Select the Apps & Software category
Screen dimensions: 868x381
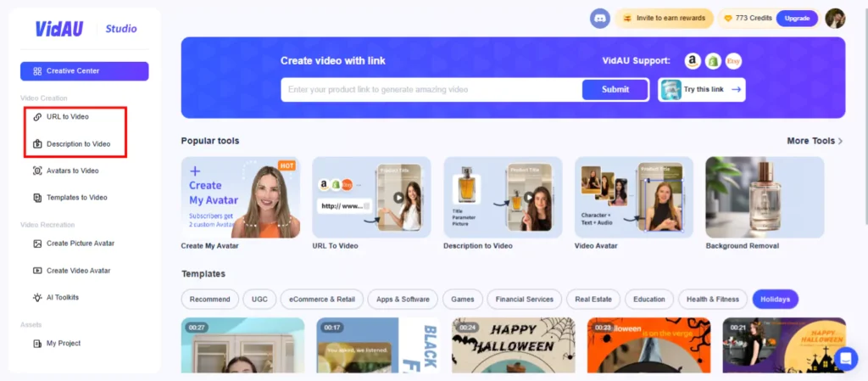(x=403, y=299)
